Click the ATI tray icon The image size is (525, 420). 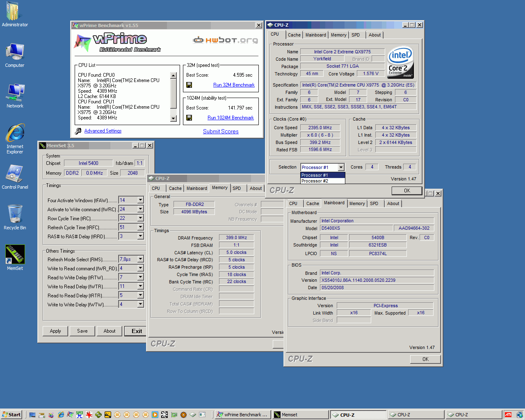(x=508, y=415)
